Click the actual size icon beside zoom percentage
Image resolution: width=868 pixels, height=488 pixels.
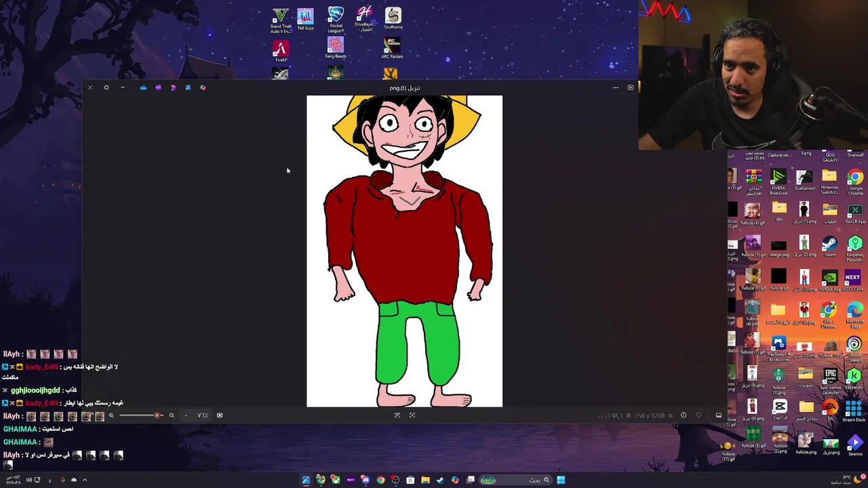220,415
